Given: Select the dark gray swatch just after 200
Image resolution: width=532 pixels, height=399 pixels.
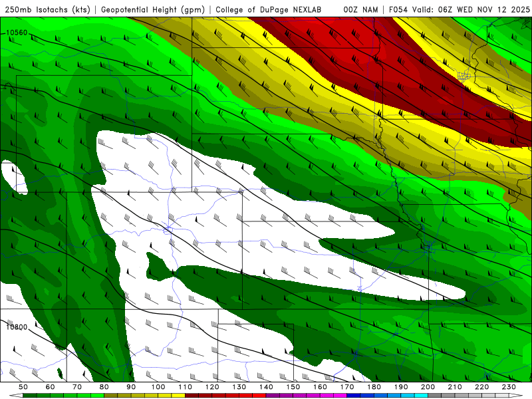Looking at the screenshot, I should tap(434, 396).
